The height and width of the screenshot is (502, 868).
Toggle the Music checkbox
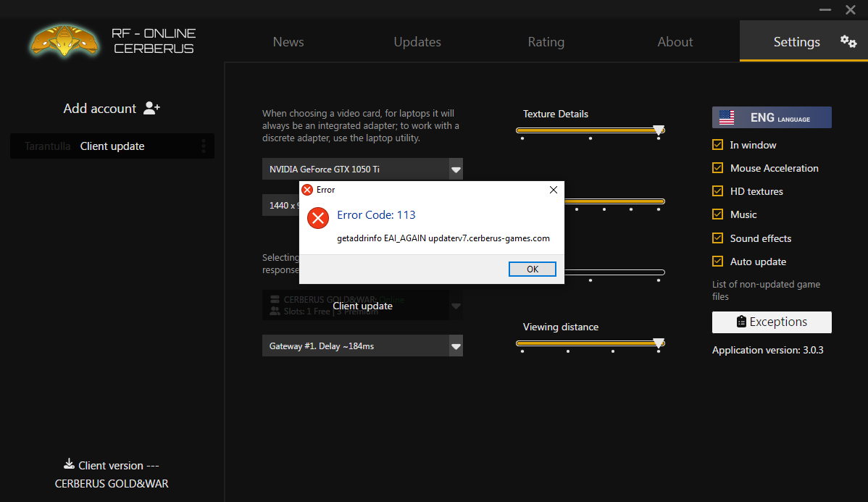click(717, 214)
